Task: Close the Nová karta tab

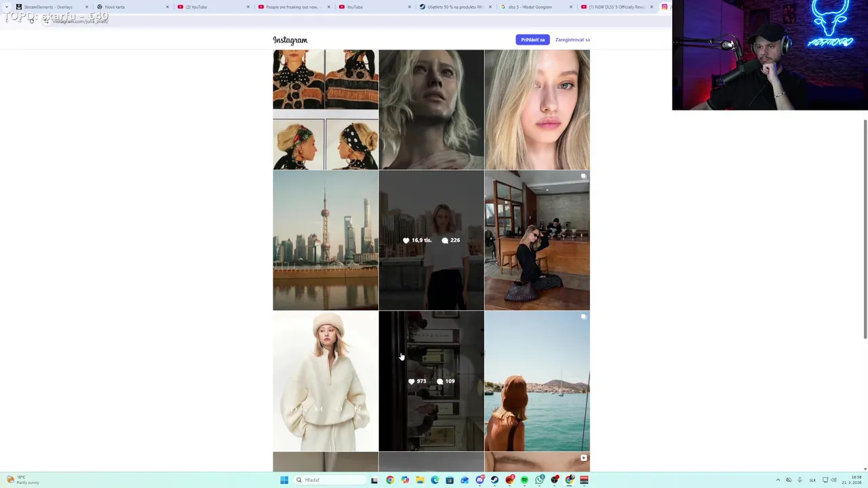Action: pos(167,7)
